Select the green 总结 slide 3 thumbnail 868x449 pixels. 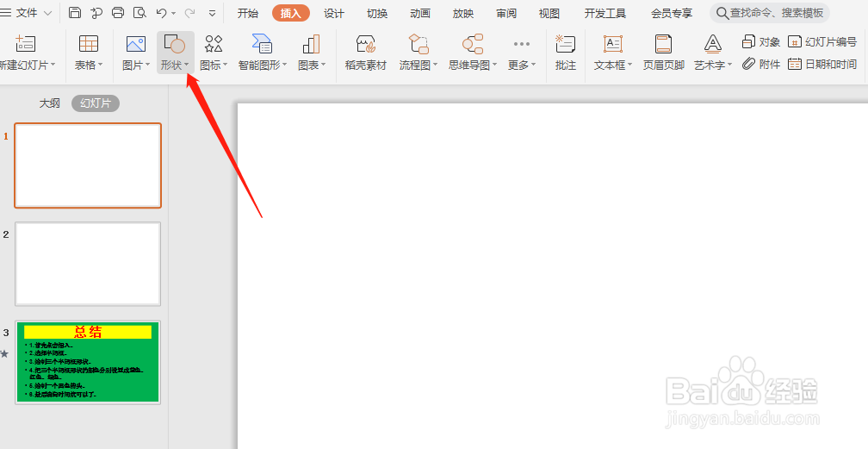[88, 363]
